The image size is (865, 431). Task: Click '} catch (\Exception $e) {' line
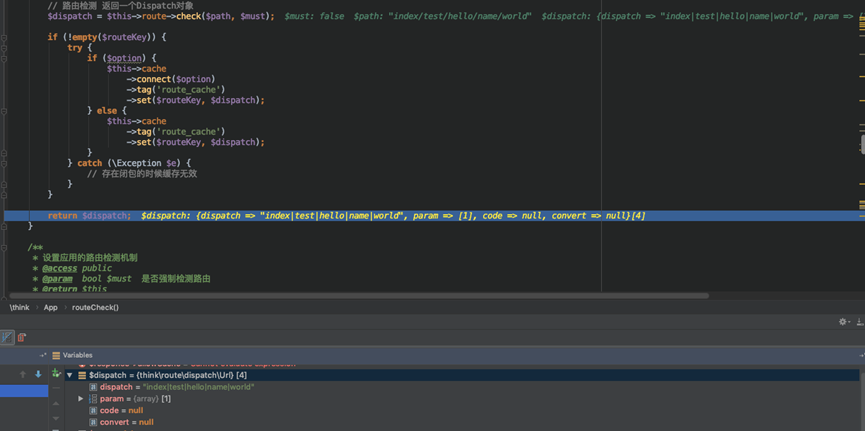(129, 163)
